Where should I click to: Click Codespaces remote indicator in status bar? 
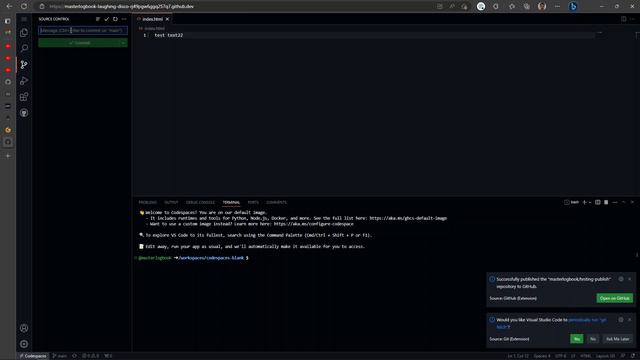point(33,356)
